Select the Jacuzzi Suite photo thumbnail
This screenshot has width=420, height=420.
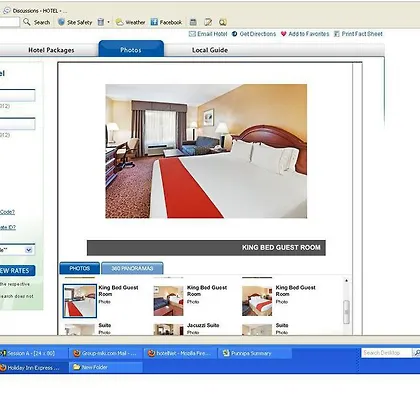168,329
